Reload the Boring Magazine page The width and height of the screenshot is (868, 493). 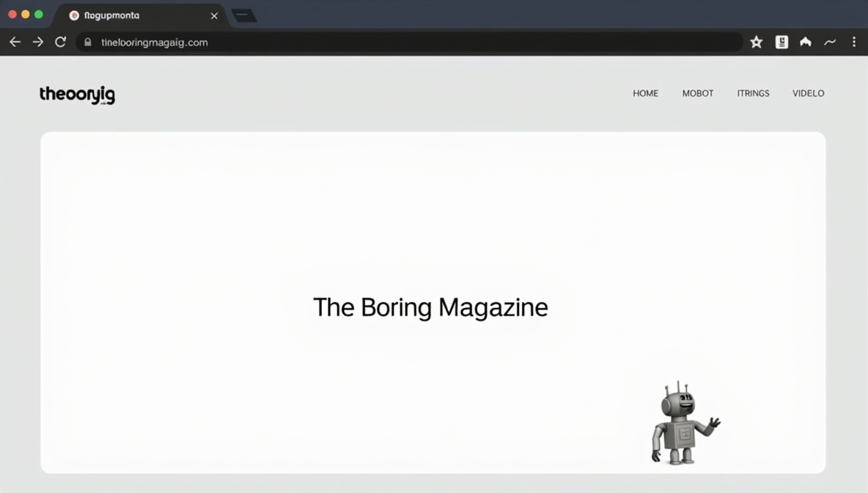60,42
